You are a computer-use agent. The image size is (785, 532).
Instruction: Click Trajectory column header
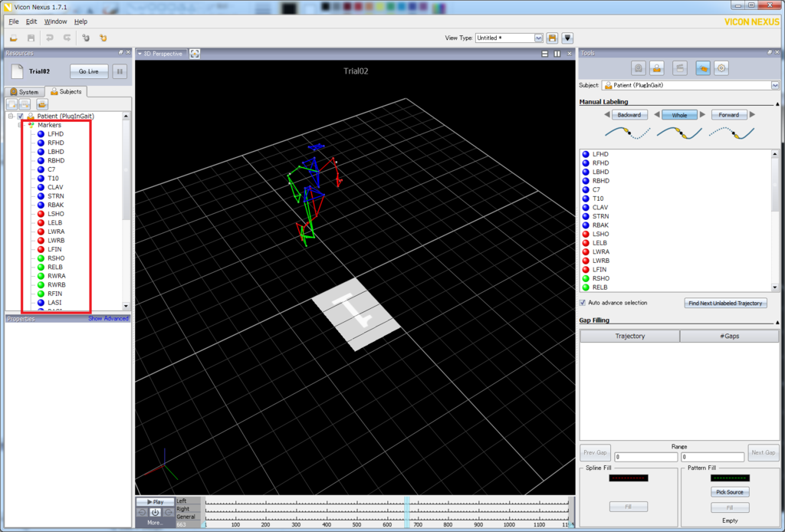(630, 337)
